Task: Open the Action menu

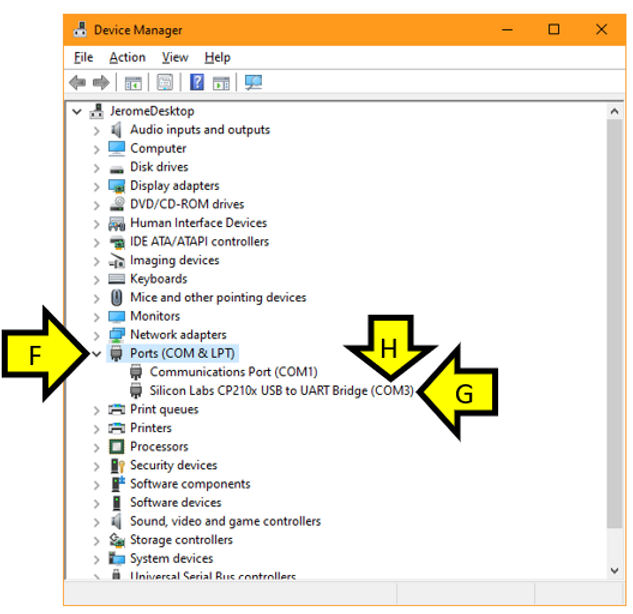Action: click(127, 57)
